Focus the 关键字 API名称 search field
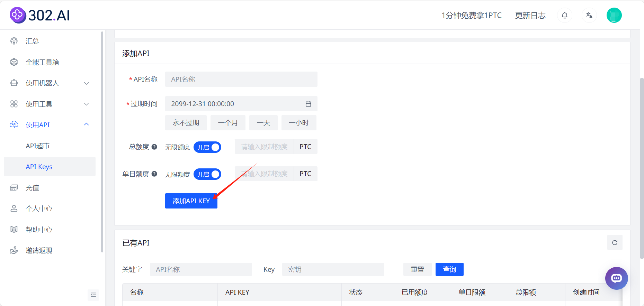The image size is (644, 306). (x=201, y=269)
